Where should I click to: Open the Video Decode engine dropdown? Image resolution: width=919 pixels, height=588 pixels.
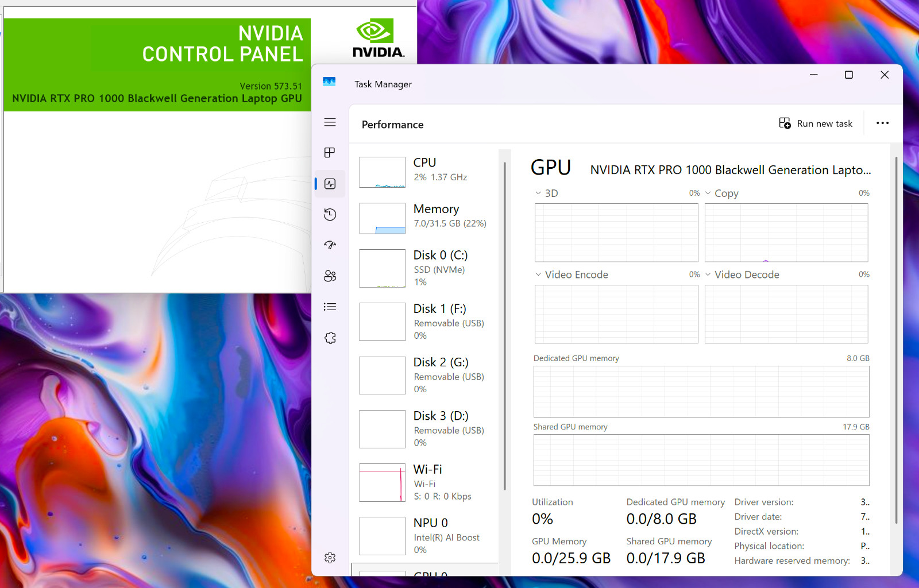pyautogui.click(x=742, y=274)
